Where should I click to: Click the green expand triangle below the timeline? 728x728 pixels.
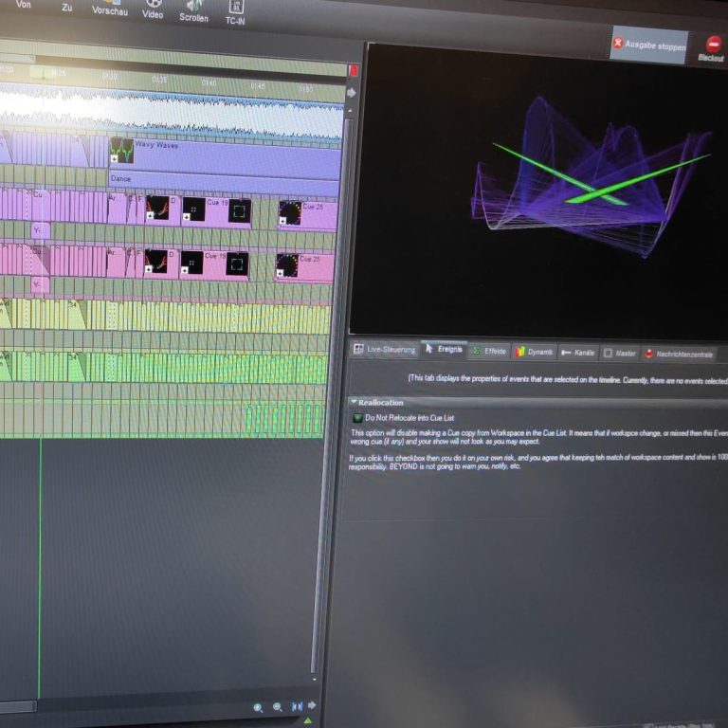307,720
